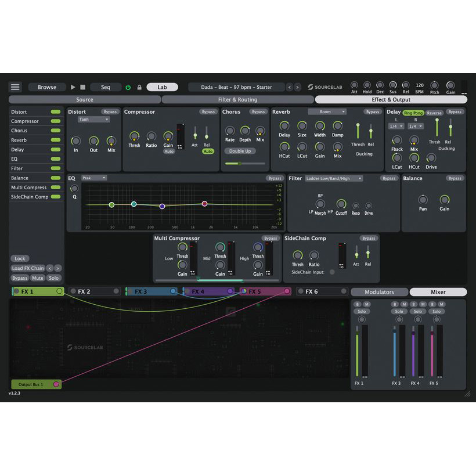Open the hamburger main menu

15,87
